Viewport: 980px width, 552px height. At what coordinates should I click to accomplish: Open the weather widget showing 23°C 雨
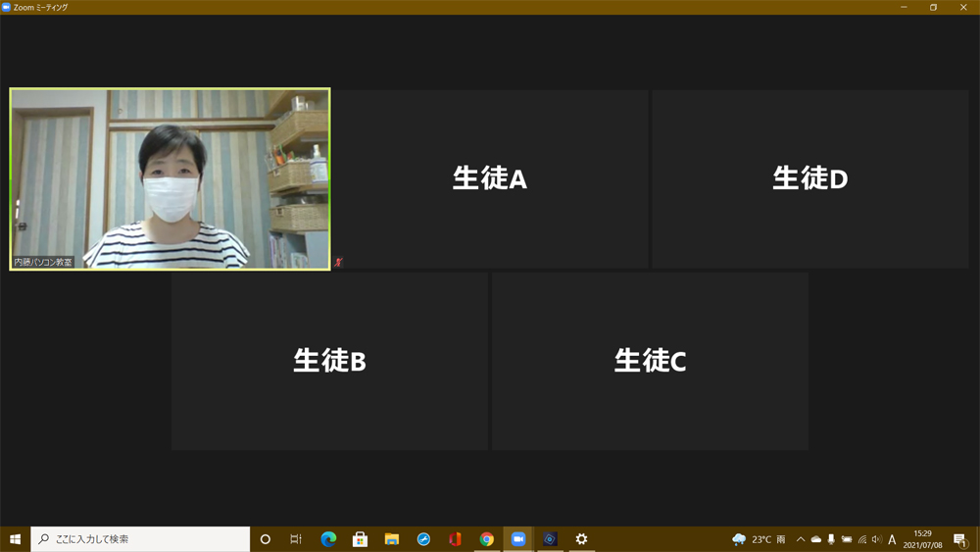[x=759, y=539]
